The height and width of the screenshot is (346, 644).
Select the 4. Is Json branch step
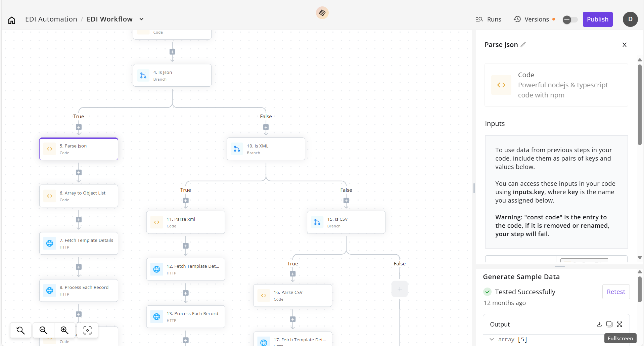[x=172, y=75]
